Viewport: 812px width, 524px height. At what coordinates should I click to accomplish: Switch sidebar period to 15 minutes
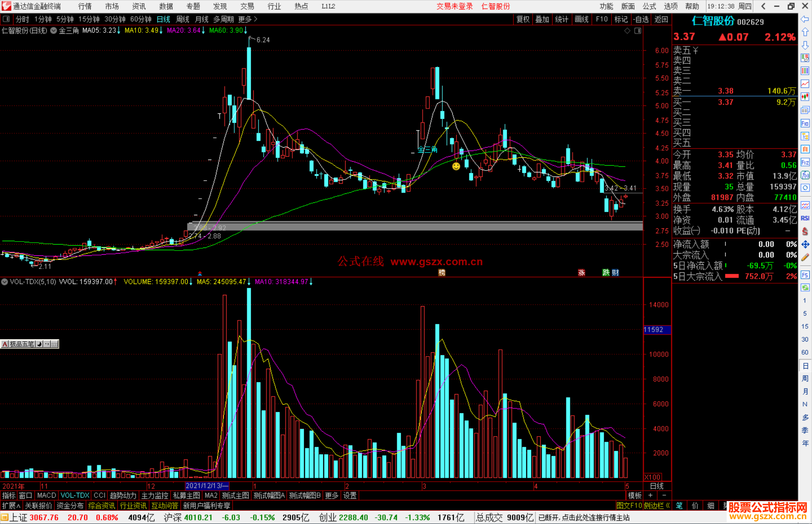805,326
